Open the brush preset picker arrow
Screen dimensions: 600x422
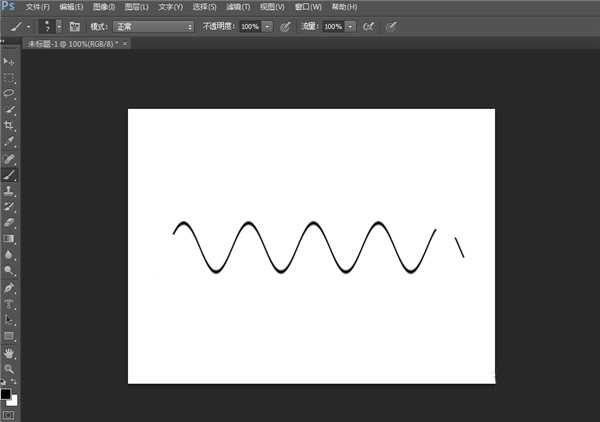59,26
